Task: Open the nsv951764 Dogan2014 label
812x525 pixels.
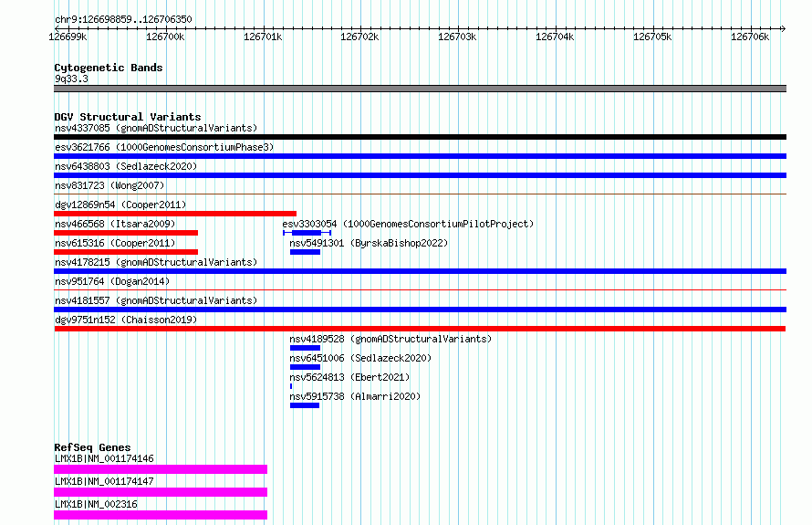Action: [x=112, y=281]
